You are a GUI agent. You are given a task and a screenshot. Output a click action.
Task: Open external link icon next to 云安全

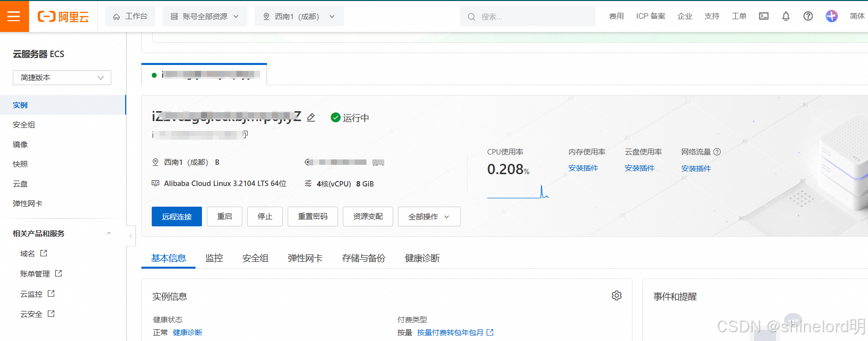pos(51,313)
